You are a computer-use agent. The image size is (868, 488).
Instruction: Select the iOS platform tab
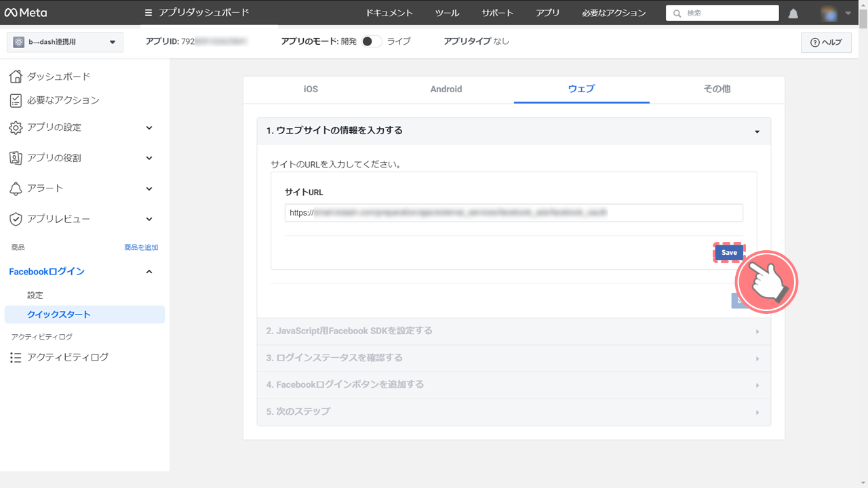point(311,89)
